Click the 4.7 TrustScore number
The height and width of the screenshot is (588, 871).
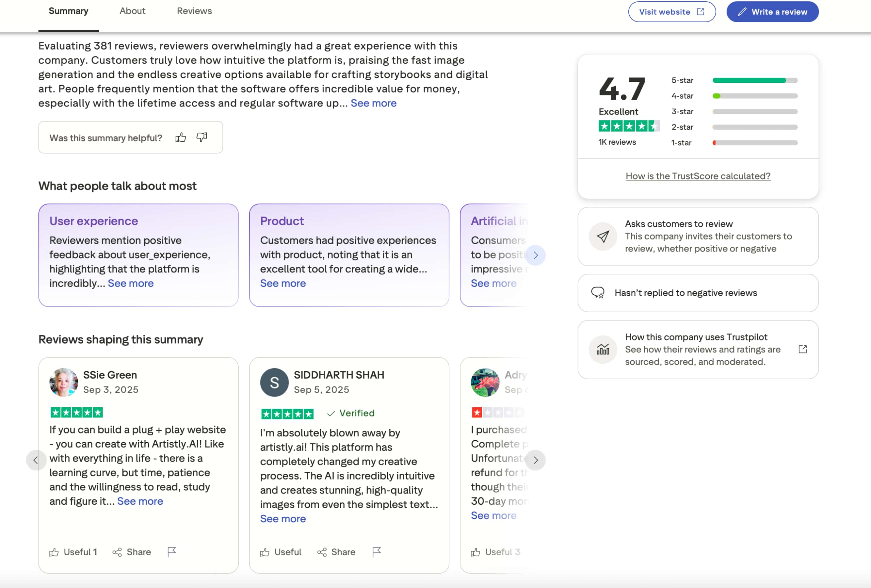pos(622,89)
